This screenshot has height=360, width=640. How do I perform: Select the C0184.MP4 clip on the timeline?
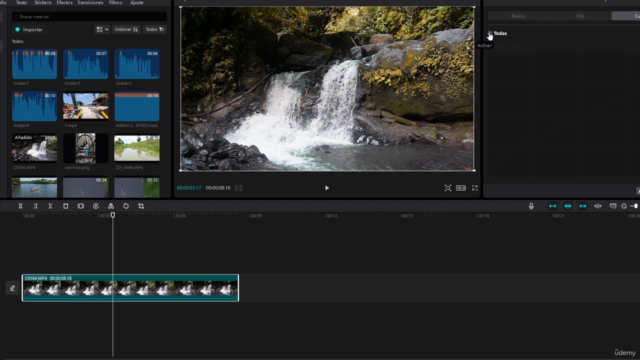tap(130, 288)
